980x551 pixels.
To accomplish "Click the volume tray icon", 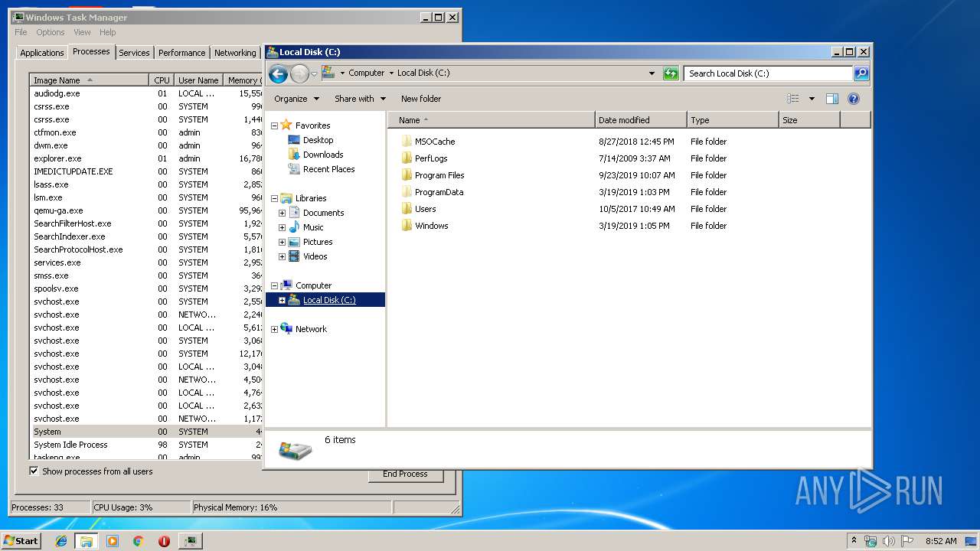I will tap(889, 541).
